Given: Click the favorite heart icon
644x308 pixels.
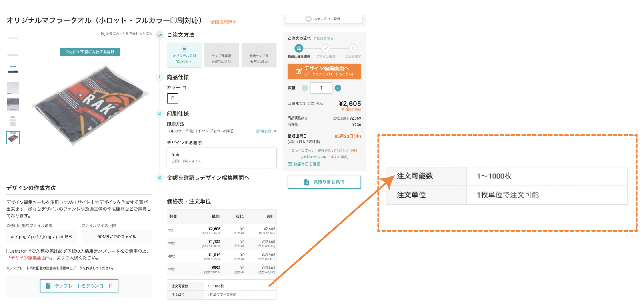Looking at the screenshot, I should click(308, 19).
